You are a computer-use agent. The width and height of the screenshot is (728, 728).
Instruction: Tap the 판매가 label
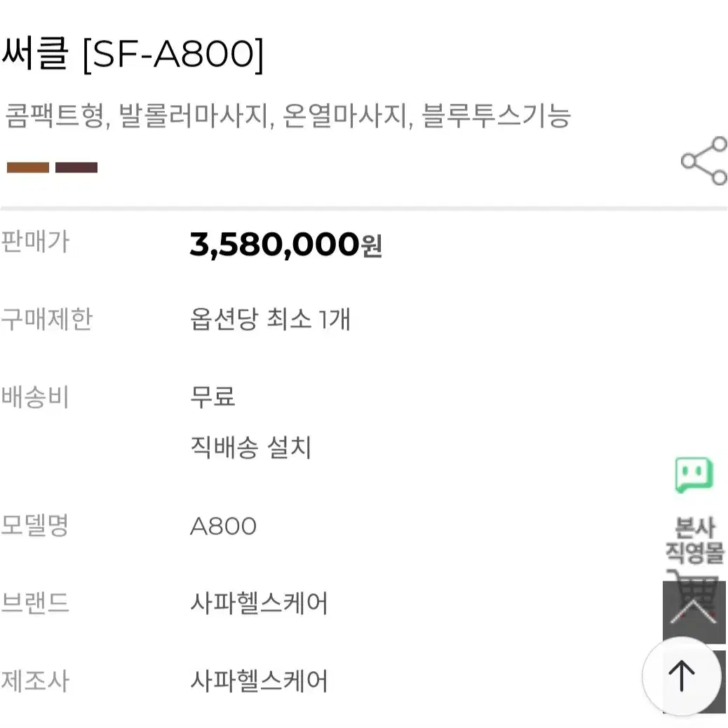(35, 241)
